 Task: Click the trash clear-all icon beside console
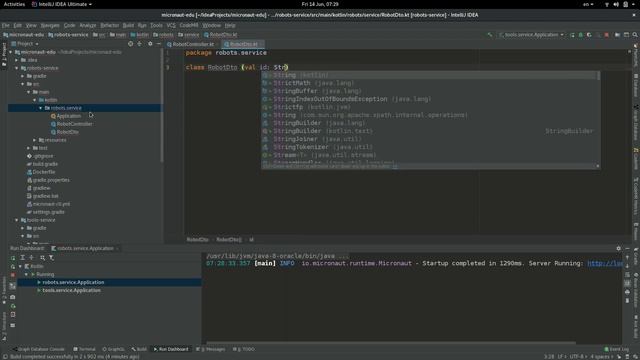(x=627, y=300)
